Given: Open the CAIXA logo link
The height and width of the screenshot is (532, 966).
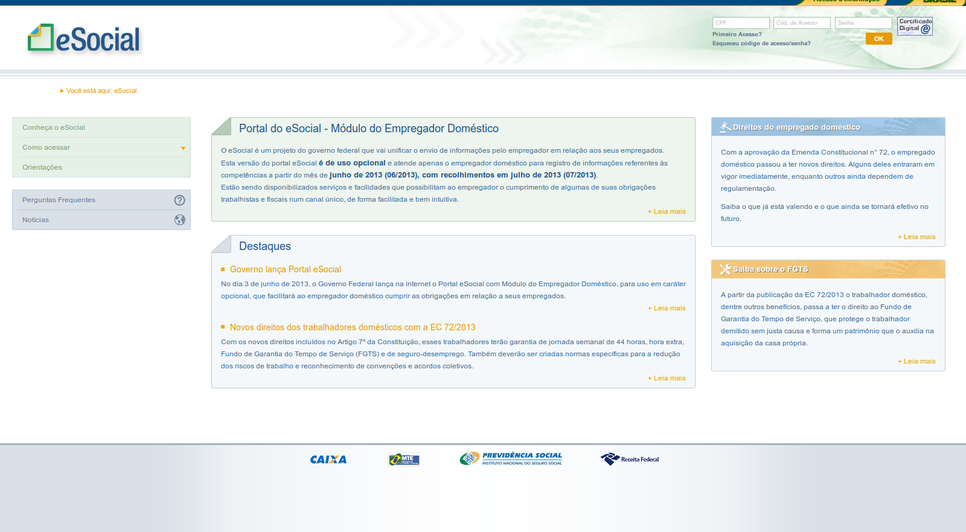Looking at the screenshot, I should [328, 459].
